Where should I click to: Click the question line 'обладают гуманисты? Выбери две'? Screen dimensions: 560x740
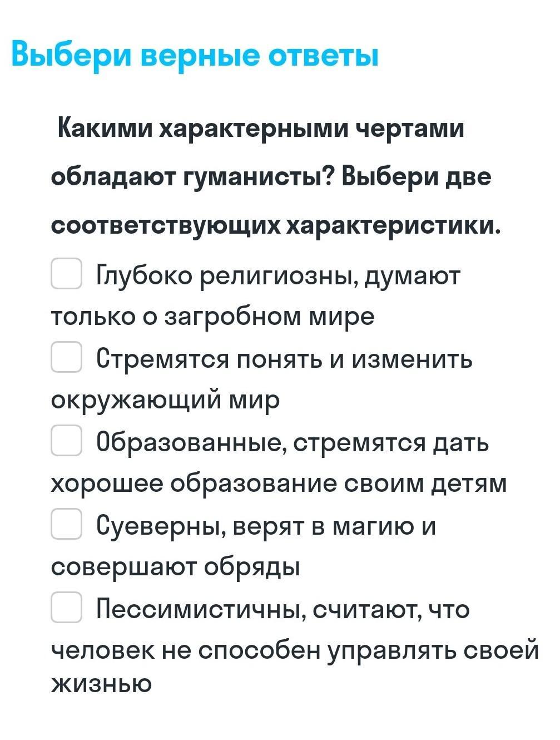[271, 177]
